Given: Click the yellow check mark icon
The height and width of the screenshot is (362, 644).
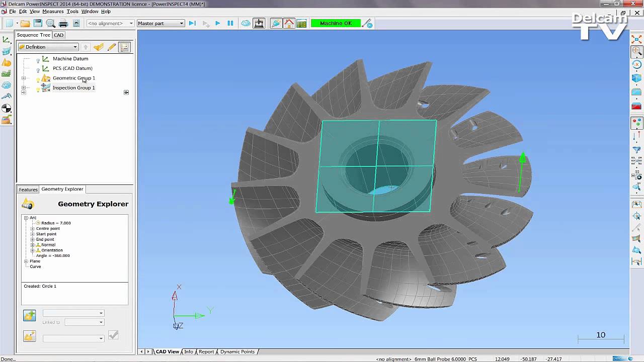Looking at the screenshot, I should point(99,47).
